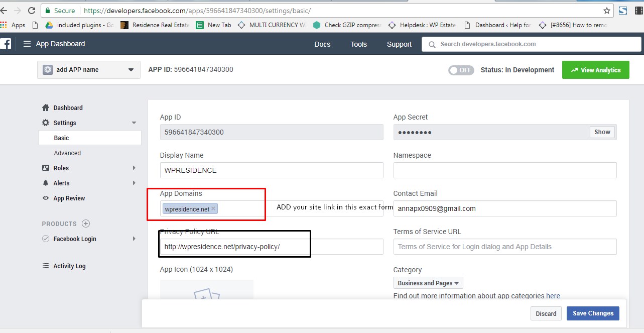Expand the Roles submenu arrow
The image size is (644, 333).
coord(134,168)
